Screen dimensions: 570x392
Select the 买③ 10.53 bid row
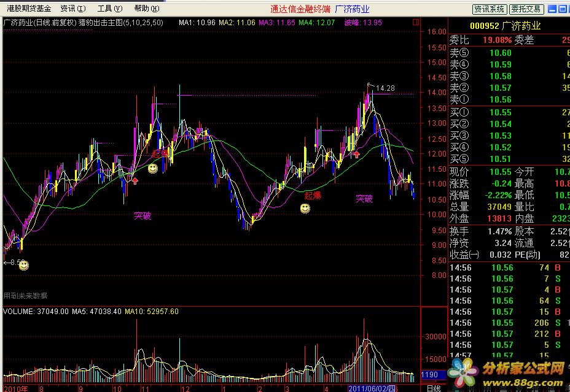[509, 136]
